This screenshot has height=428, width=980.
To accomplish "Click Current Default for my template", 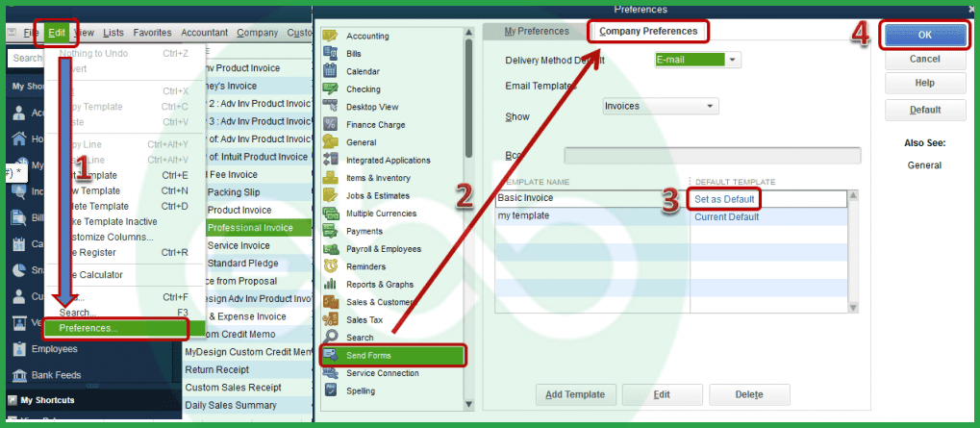I will point(726,216).
